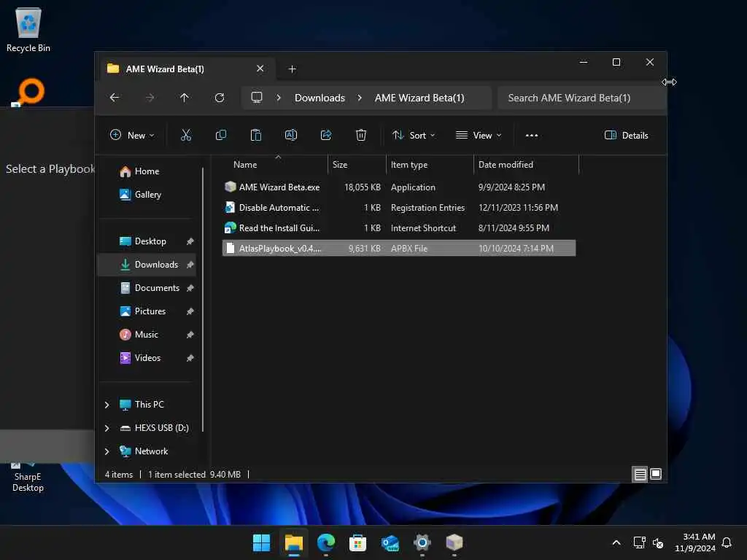
Task: Expand Network in navigation pane
Action: tap(107, 451)
